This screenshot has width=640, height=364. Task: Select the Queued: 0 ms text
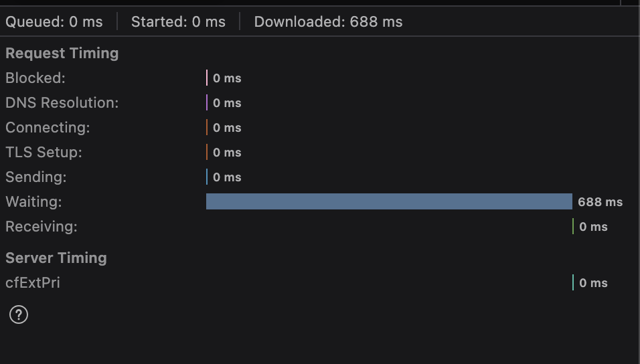[x=54, y=22]
